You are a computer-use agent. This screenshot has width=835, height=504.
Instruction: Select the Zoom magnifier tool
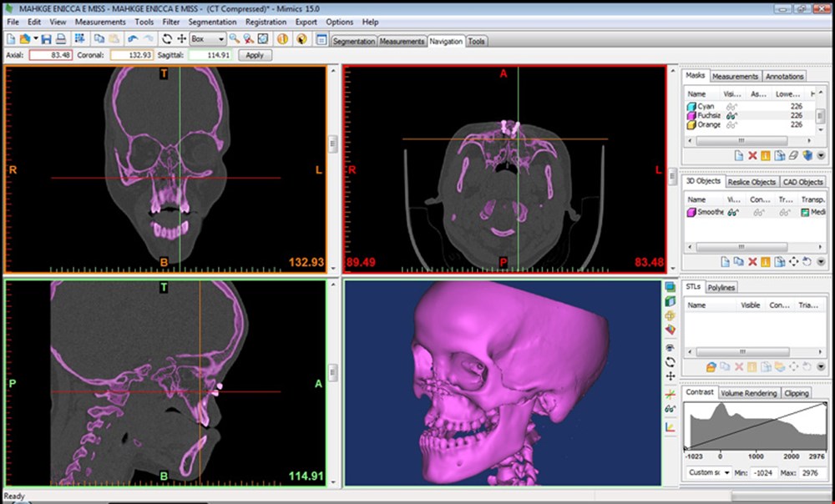click(x=235, y=39)
